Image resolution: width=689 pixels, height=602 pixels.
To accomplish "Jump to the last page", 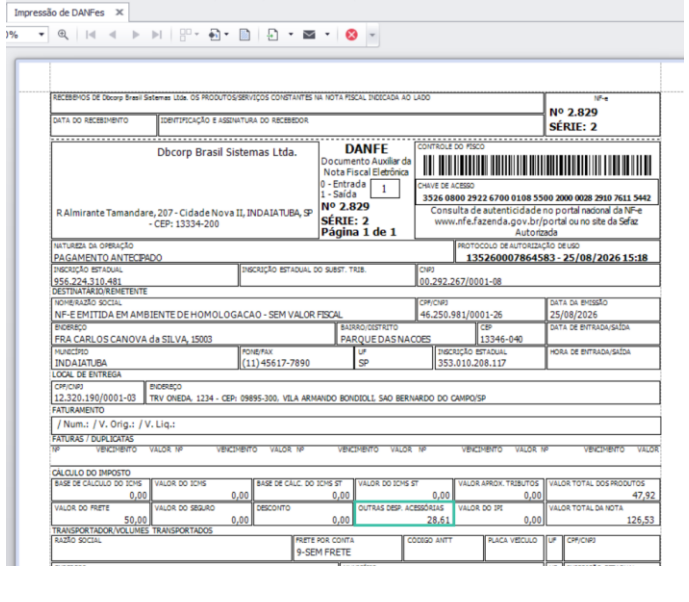I will click(x=157, y=35).
